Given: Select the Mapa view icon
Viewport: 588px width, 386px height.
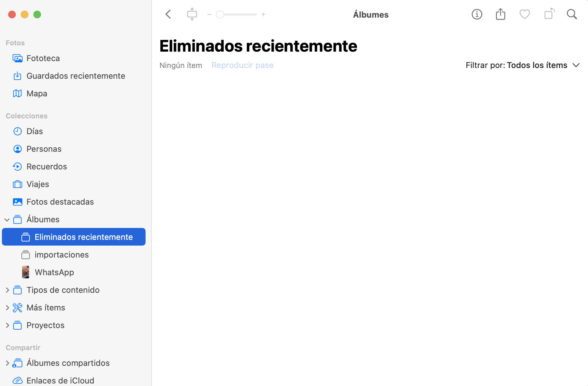Looking at the screenshot, I should coord(18,93).
